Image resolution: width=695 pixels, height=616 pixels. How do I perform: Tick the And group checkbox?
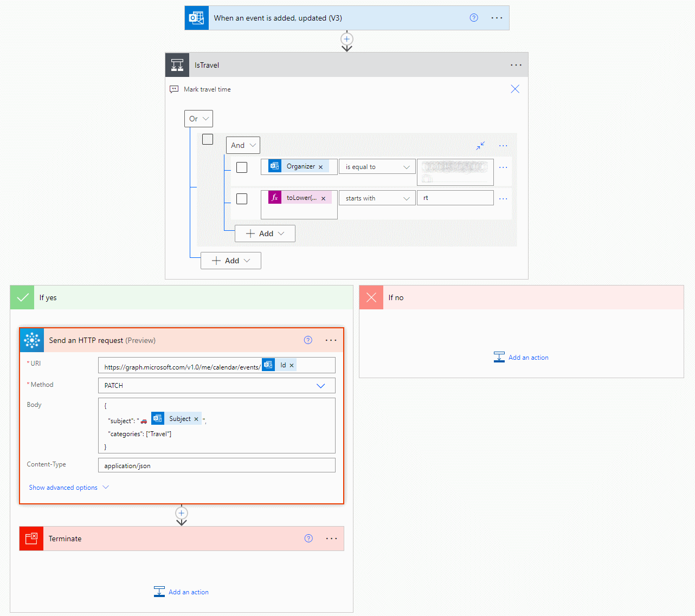(208, 139)
